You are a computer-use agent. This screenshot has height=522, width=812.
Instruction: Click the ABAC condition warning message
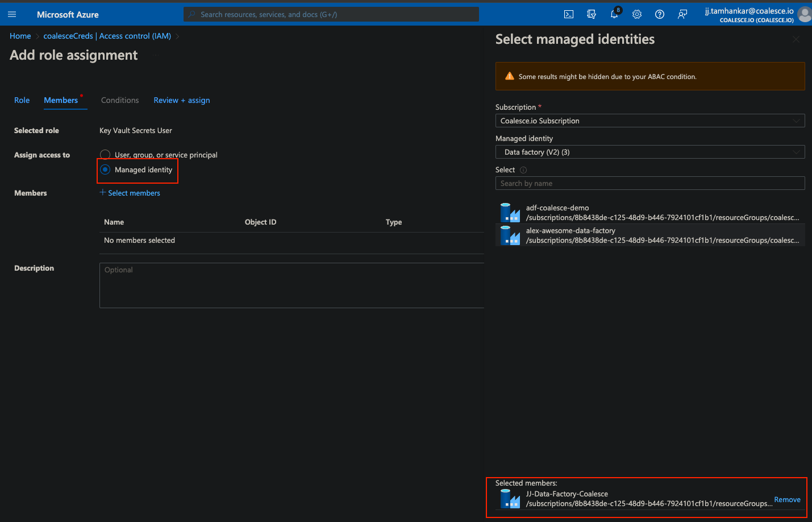point(607,77)
